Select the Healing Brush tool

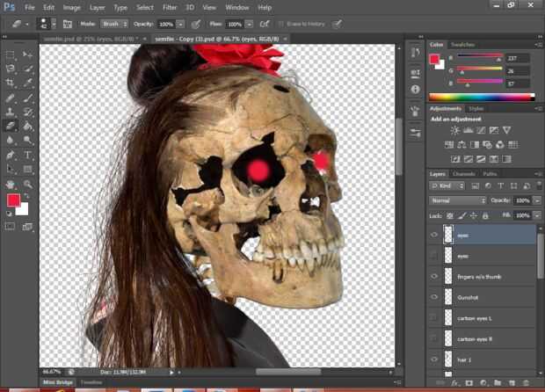point(10,98)
